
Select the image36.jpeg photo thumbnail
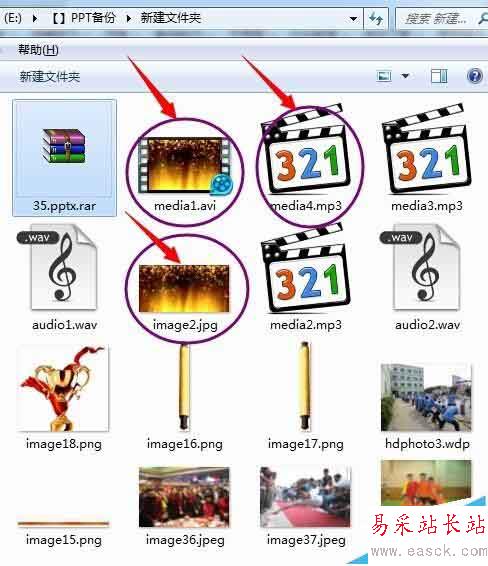[184, 497]
